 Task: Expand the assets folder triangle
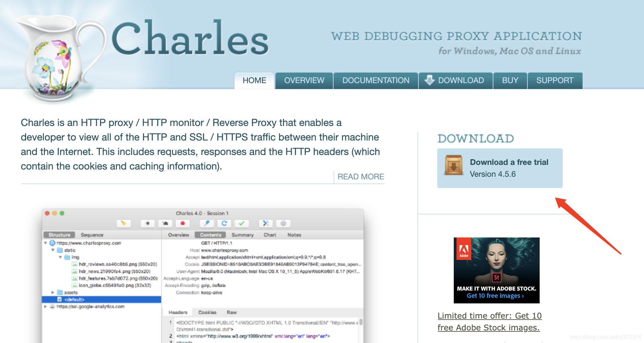point(53,292)
